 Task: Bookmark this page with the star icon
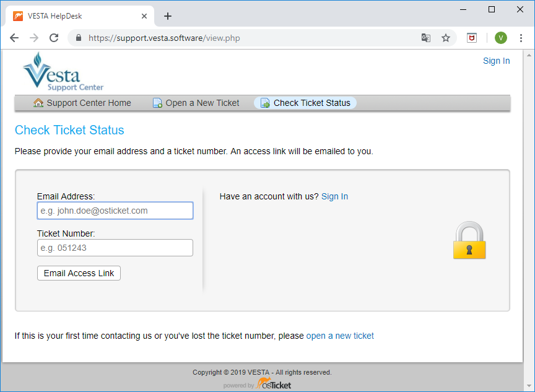coord(446,38)
